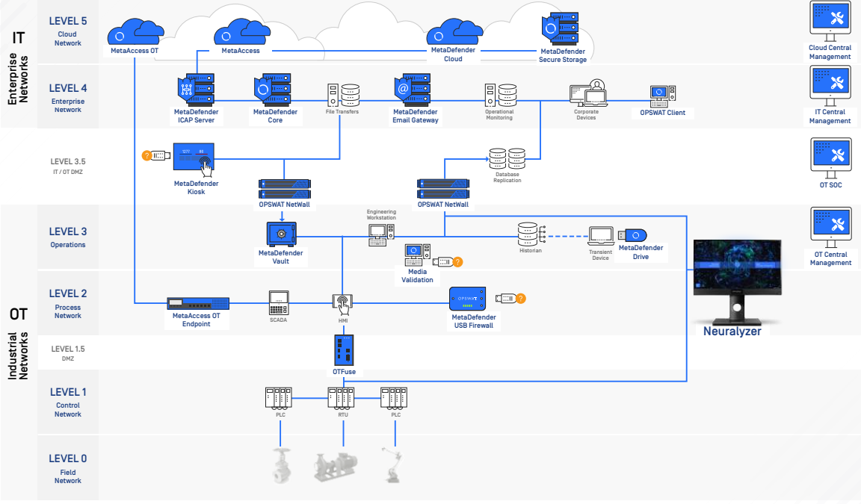Screen dimensions: 861x504
Task: Select the "Field Network" label
Action: pyautogui.click(x=67, y=476)
